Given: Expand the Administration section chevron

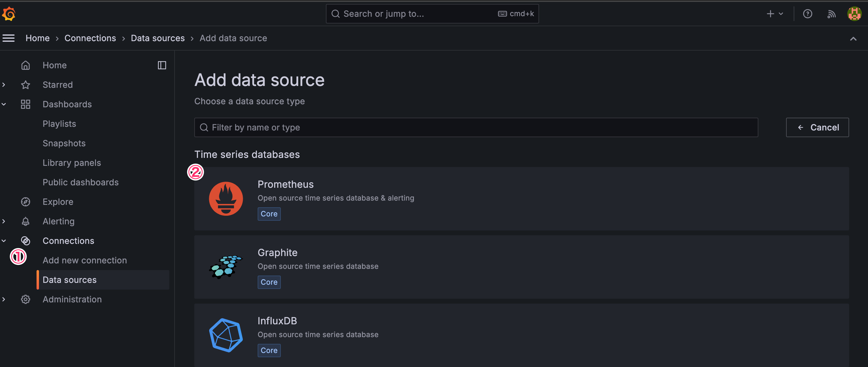Looking at the screenshot, I should pyautogui.click(x=4, y=299).
